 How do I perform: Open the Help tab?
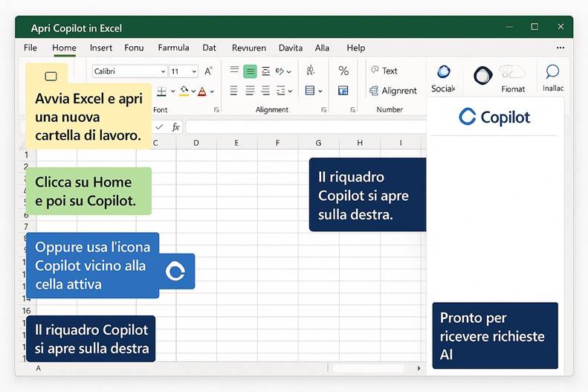(x=355, y=48)
